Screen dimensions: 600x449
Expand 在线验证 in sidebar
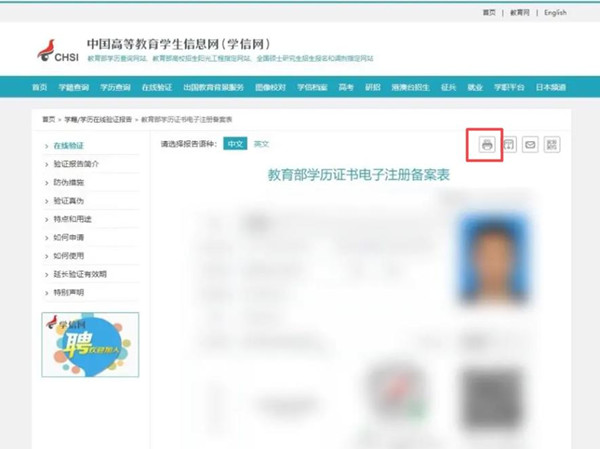coord(68,146)
